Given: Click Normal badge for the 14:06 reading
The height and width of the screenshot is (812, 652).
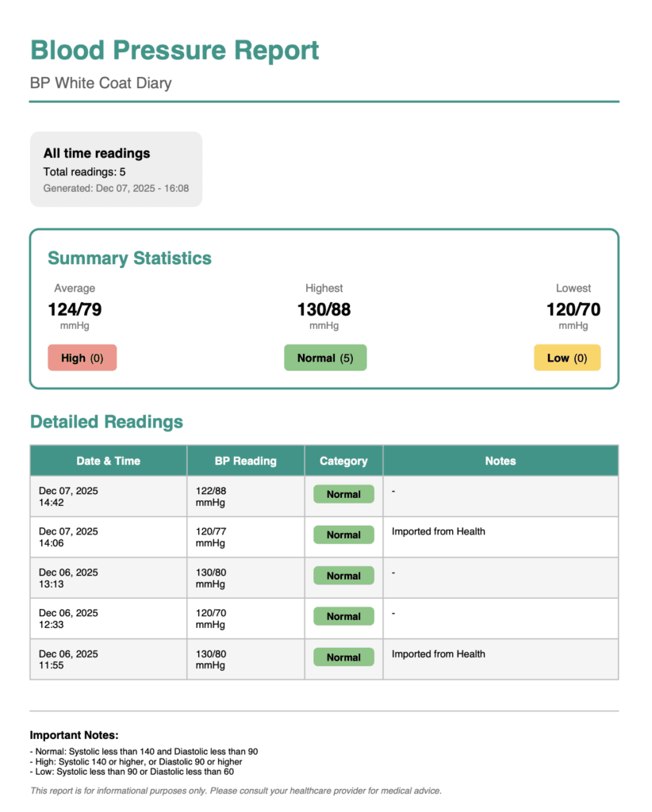Looking at the screenshot, I should pos(343,534).
